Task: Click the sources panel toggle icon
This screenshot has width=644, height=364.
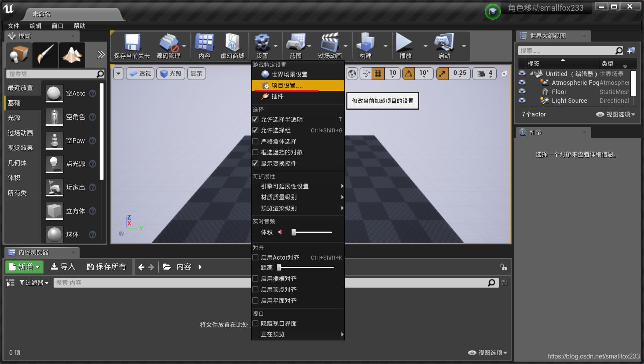Action: pyautogui.click(x=10, y=283)
